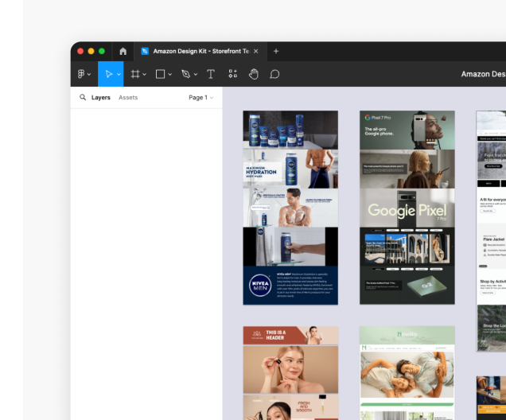Switch to the Layers tab

tap(101, 97)
